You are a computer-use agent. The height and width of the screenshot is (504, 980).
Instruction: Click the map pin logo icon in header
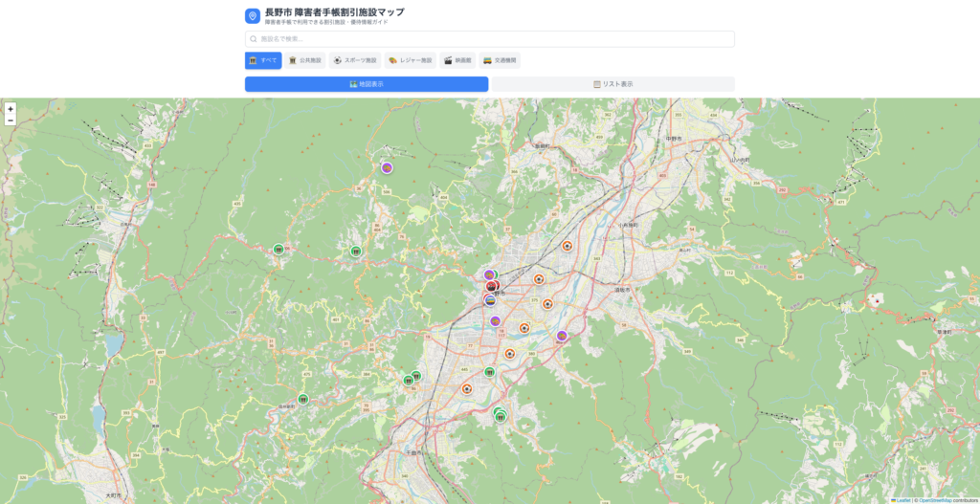[x=253, y=16]
